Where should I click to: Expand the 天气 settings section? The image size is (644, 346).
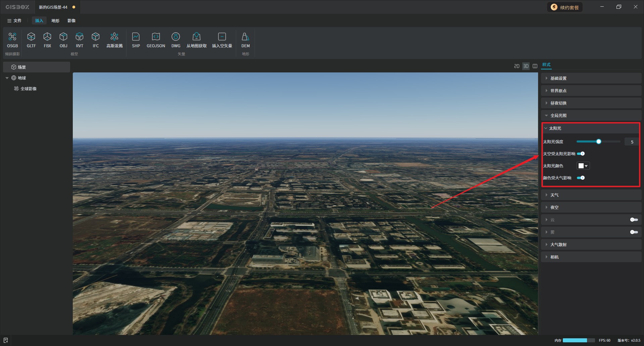pyautogui.click(x=554, y=195)
